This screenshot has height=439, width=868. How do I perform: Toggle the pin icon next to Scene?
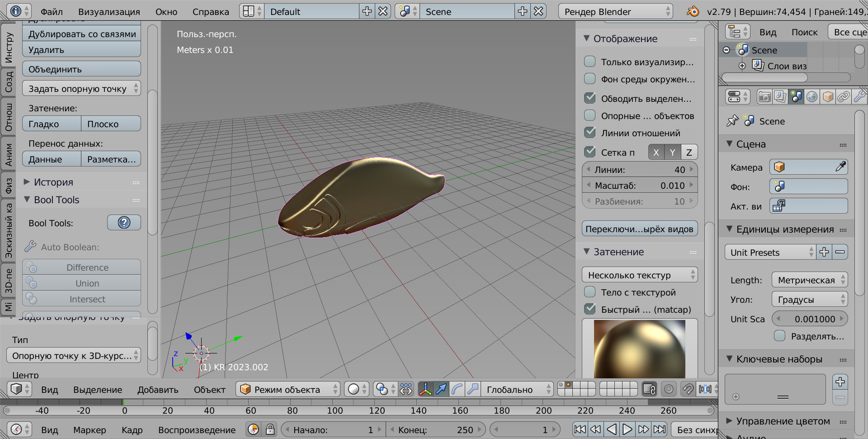click(x=732, y=121)
